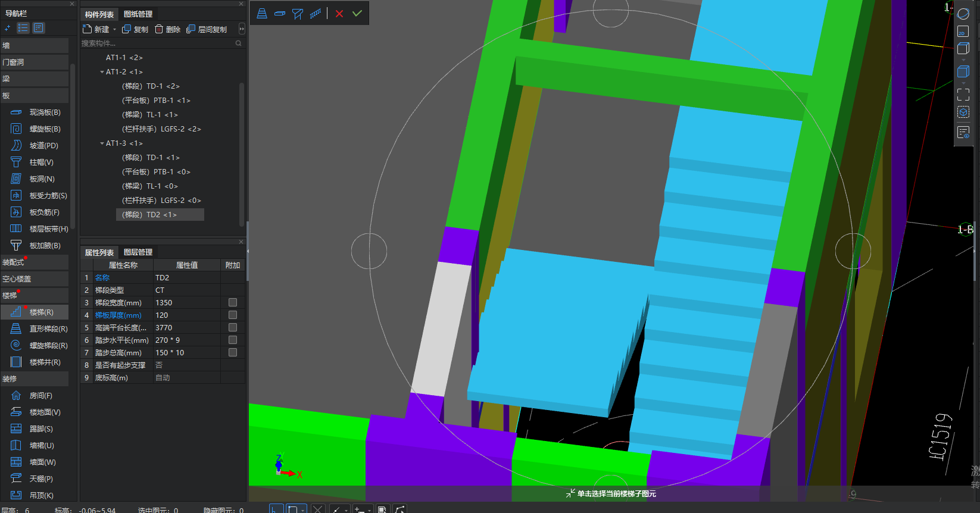
Task: Tick the 附加 checkbox for 梯段宽度(mm)
Action: [233, 302]
